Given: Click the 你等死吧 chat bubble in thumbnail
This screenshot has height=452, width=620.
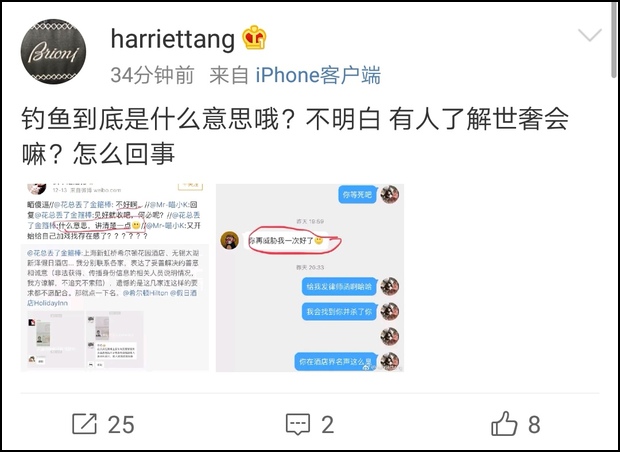Looking at the screenshot, I should point(357,195).
